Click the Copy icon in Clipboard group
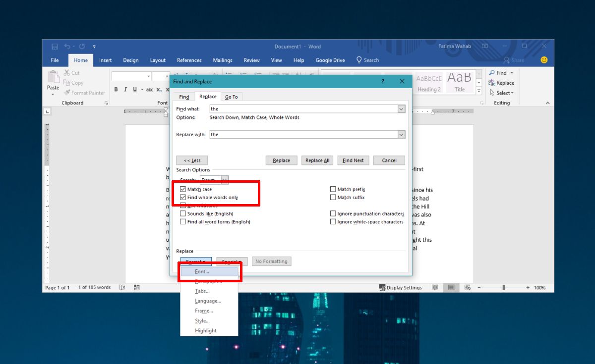Screen dimensions: 595x364 click(67, 83)
